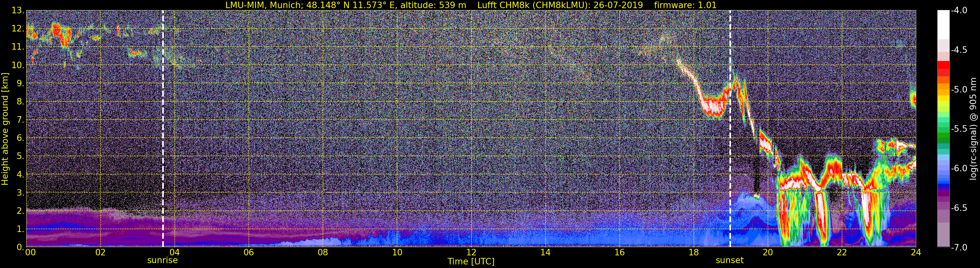Image resolution: width=980 pixels, height=268 pixels.
Task: Click the '0.' height tick label
Action: pyautogui.click(x=20, y=247)
